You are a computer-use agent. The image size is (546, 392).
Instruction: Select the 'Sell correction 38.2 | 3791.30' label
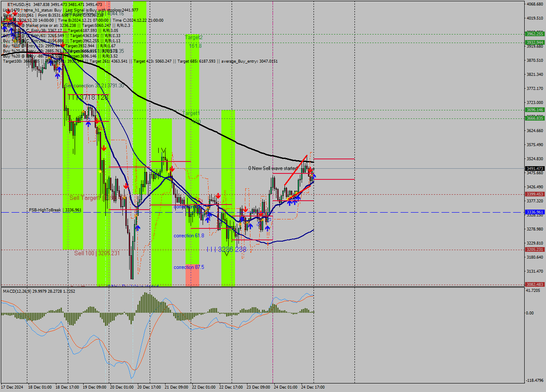tap(94, 86)
